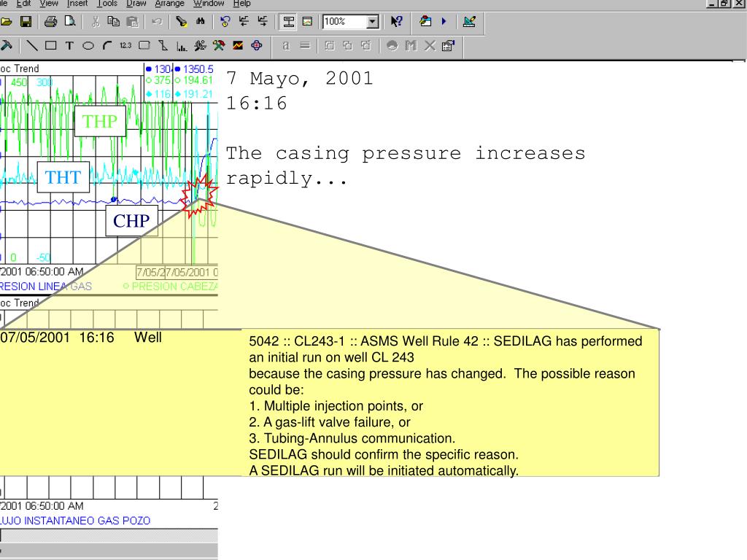747x560 pixels.
Task: Click the flashlight search icon
Action: [x=181, y=21]
